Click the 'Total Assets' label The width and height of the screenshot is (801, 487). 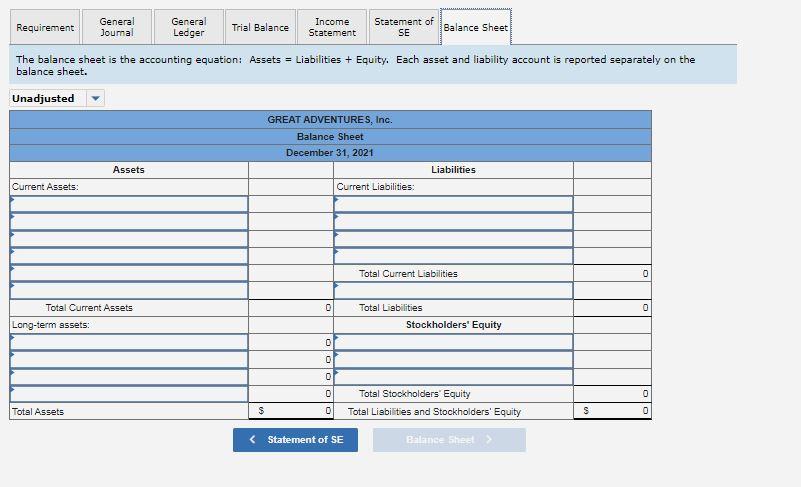pos(38,411)
